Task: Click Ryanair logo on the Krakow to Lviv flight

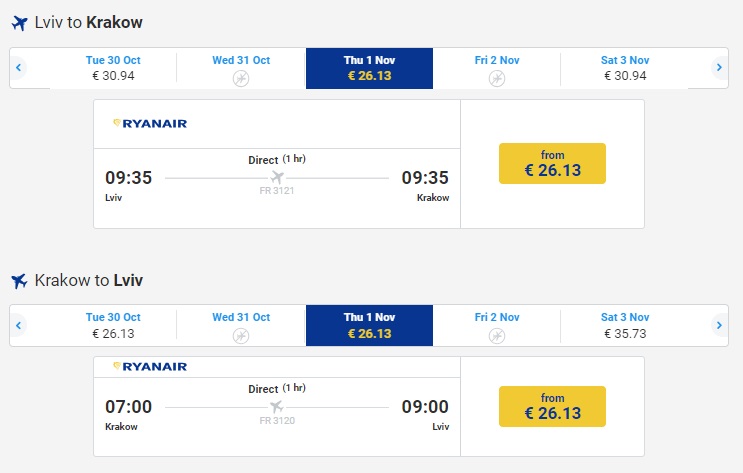Action: [149, 367]
